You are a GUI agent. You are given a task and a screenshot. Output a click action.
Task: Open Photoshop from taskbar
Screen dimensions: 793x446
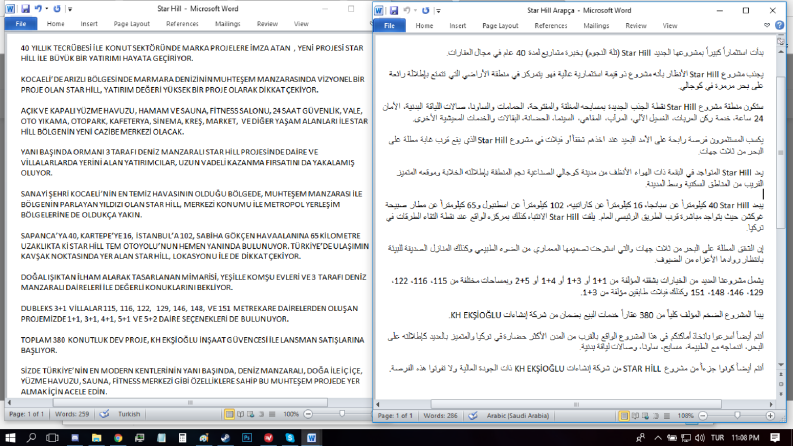point(247,438)
